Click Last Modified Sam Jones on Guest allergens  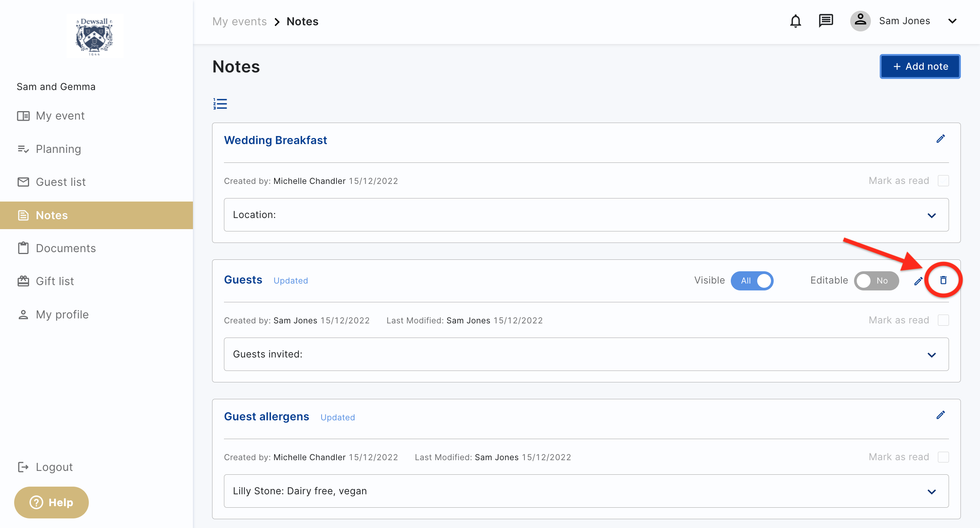(x=493, y=457)
